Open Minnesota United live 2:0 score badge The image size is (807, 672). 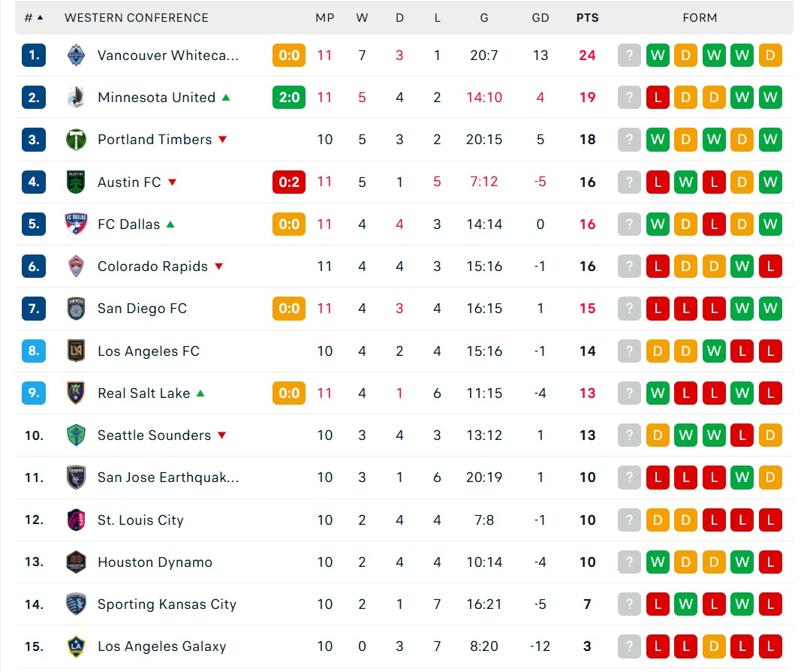tap(289, 98)
